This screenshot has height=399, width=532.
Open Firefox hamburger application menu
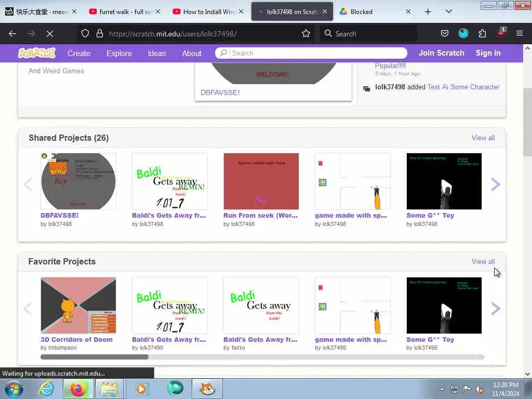click(x=520, y=33)
